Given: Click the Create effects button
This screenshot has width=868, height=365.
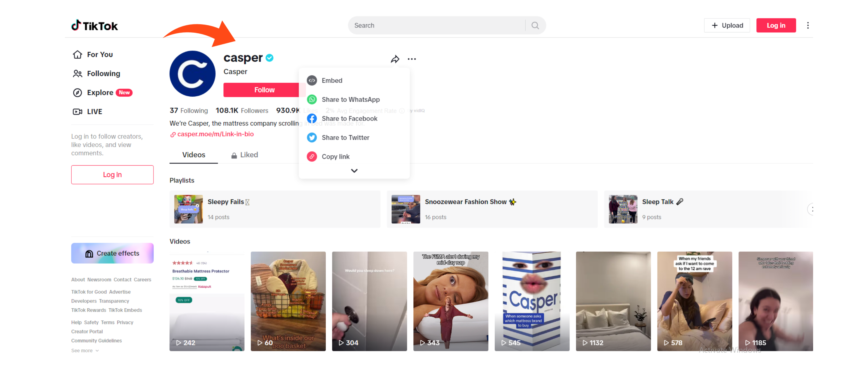Looking at the screenshot, I should tap(112, 253).
